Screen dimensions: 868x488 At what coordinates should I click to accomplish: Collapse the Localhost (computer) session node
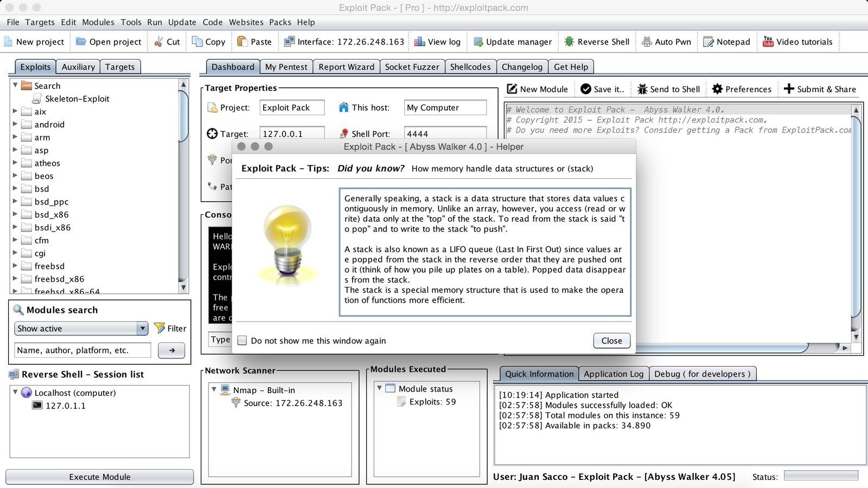click(x=15, y=392)
